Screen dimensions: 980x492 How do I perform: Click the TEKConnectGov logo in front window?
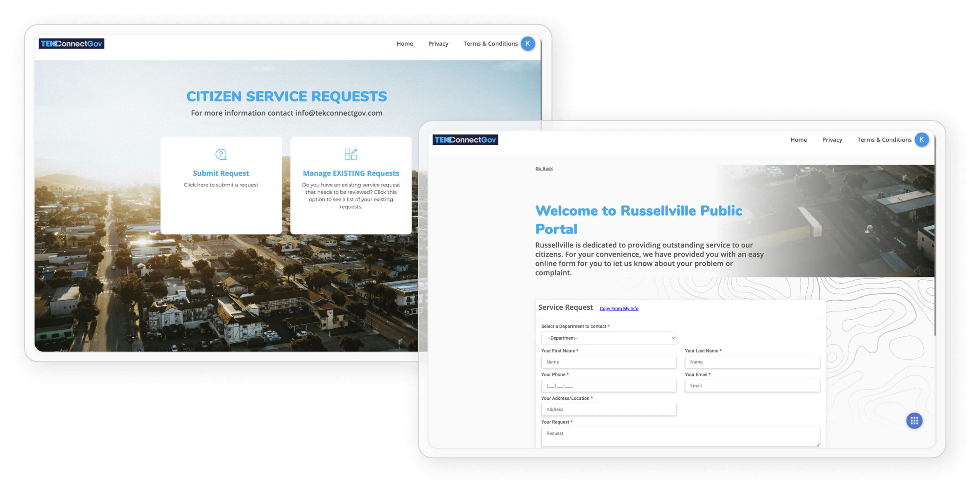(x=465, y=140)
